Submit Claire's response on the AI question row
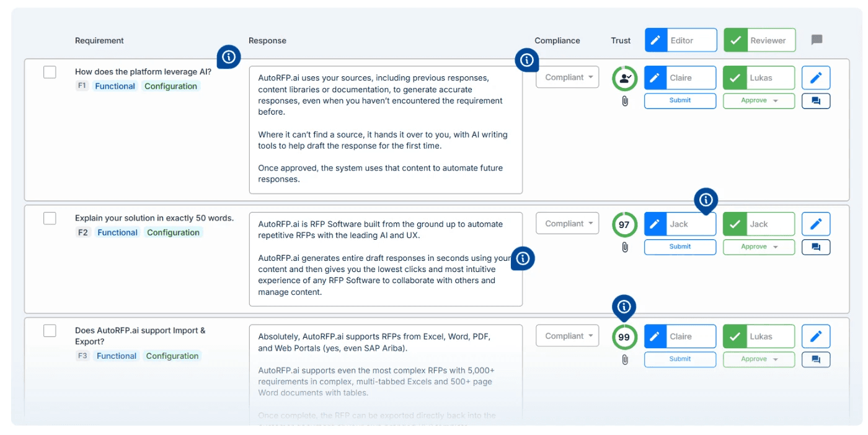868x435 pixels. (680, 100)
